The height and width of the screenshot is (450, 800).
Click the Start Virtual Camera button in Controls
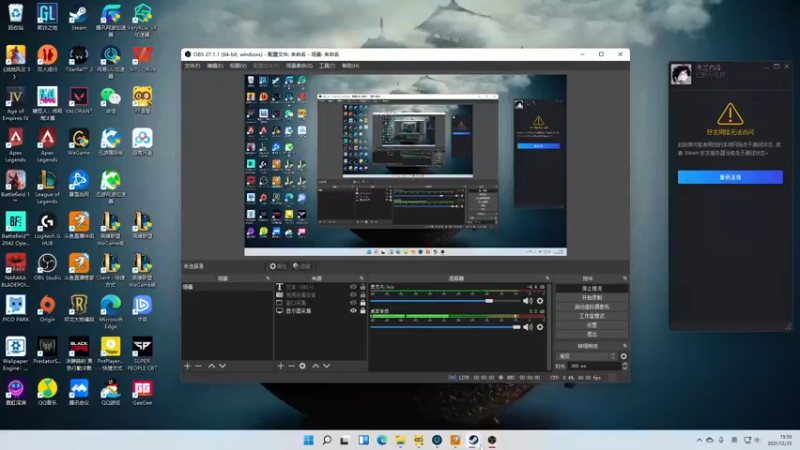point(592,307)
